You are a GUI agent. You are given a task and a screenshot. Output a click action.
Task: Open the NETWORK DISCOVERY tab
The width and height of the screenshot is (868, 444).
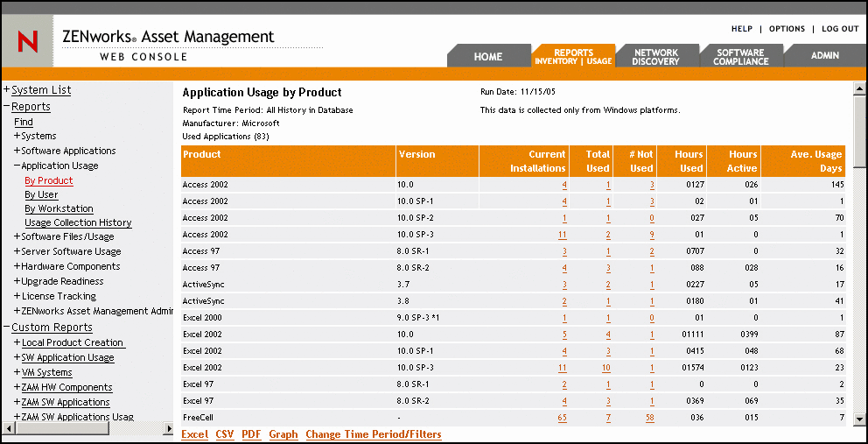pos(655,57)
